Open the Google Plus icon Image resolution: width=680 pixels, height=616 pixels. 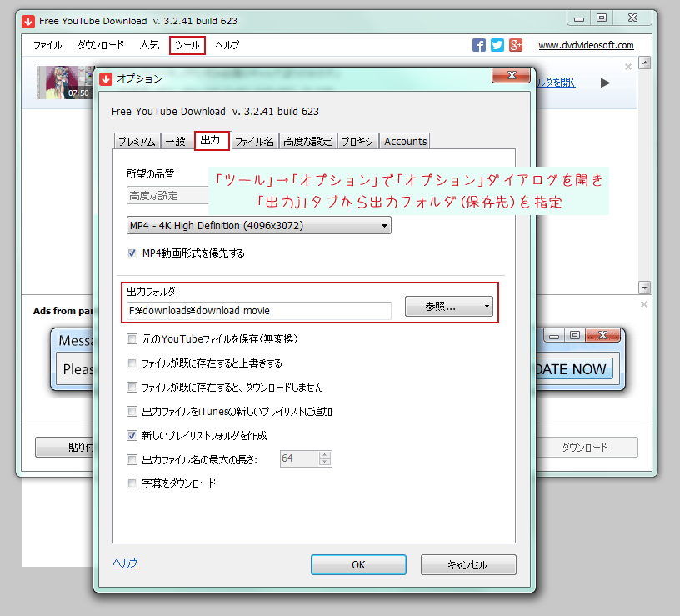(x=516, y=45)
